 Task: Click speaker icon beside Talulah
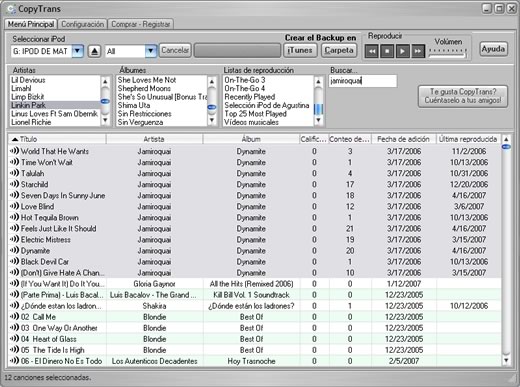tap(14, 173)
